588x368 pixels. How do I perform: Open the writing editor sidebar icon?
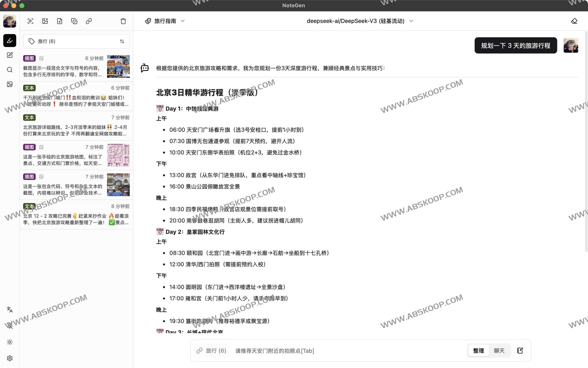(x=10, y=55)
